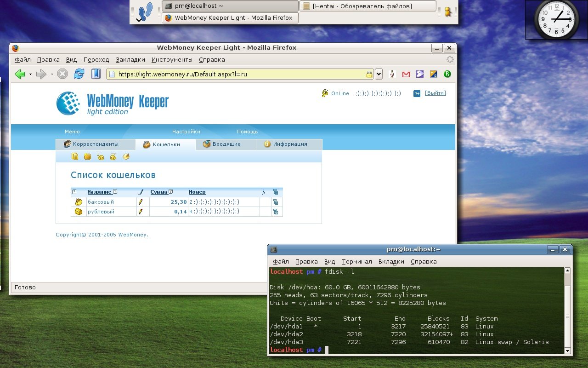Click the third wallet toolbar icon (coins incoming)

(100, 157)
